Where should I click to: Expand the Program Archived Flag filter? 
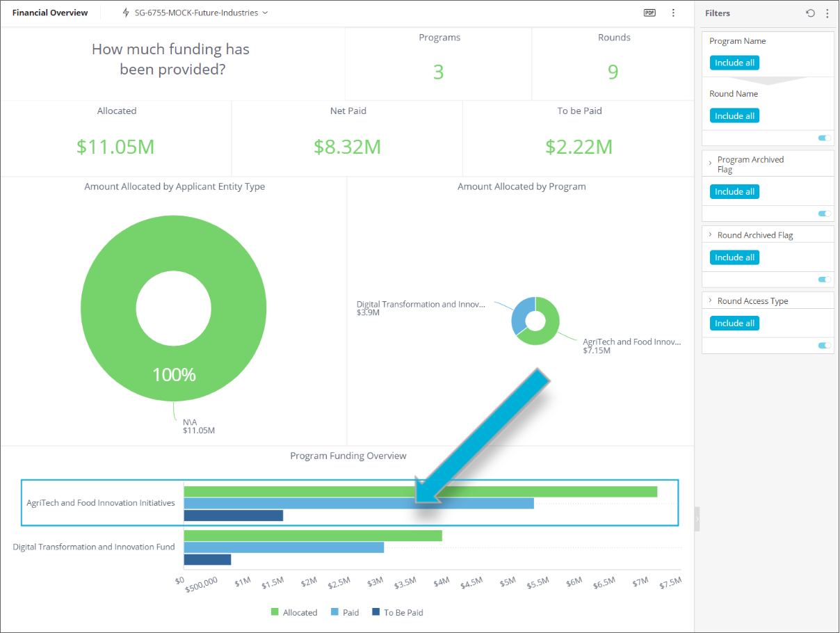(x=710, y=163)
